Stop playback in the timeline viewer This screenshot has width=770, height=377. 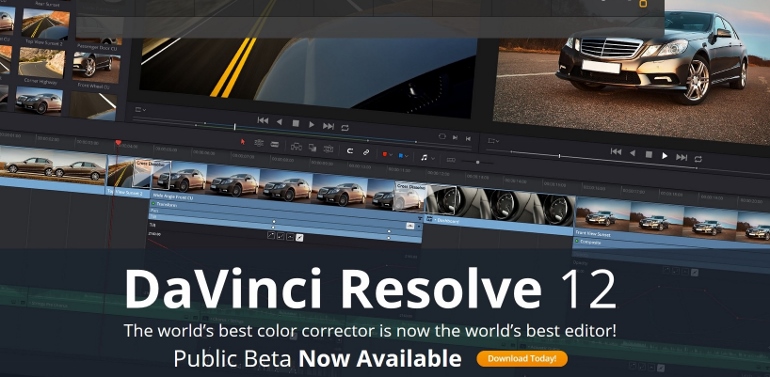[649, 155]
